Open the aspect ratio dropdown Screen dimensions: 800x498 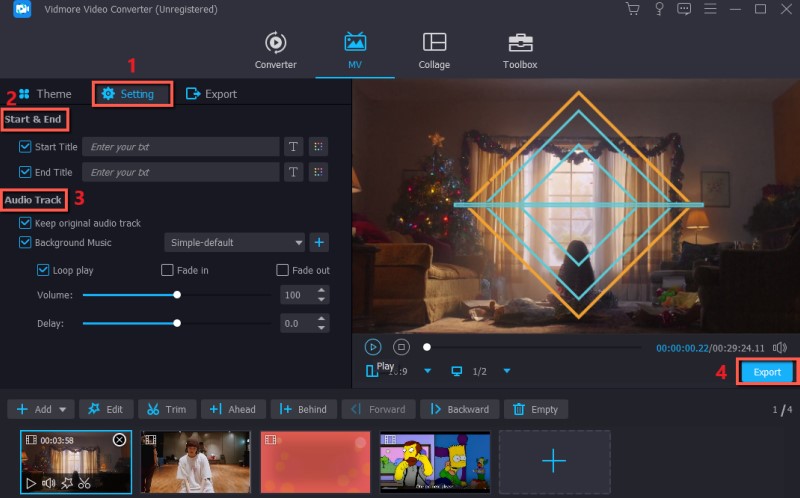pos(428,371)
